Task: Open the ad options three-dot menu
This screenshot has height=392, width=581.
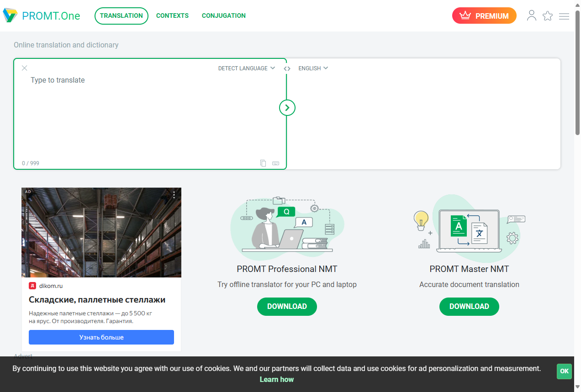Action: [174, 195]
